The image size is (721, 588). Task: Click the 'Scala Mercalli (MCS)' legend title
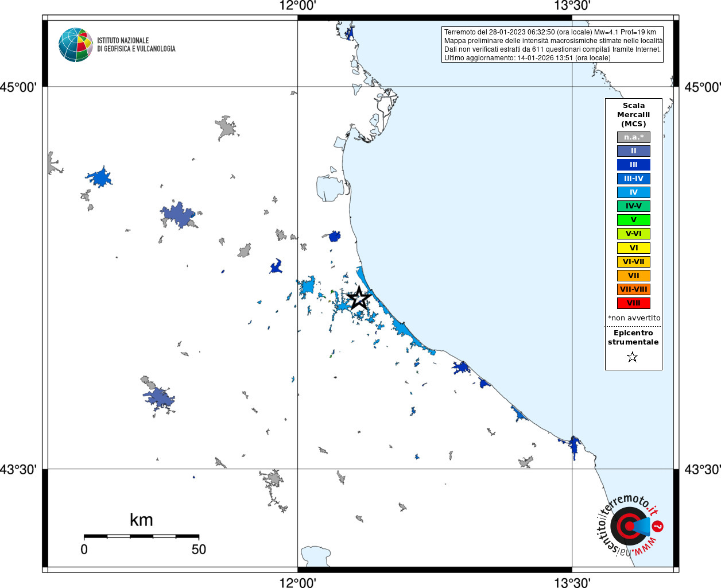[634, 115]
